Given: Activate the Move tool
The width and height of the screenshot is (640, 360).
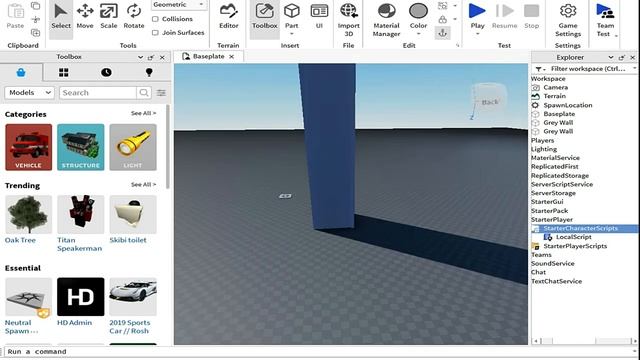Looking at the screenshot, I should 85,16.
